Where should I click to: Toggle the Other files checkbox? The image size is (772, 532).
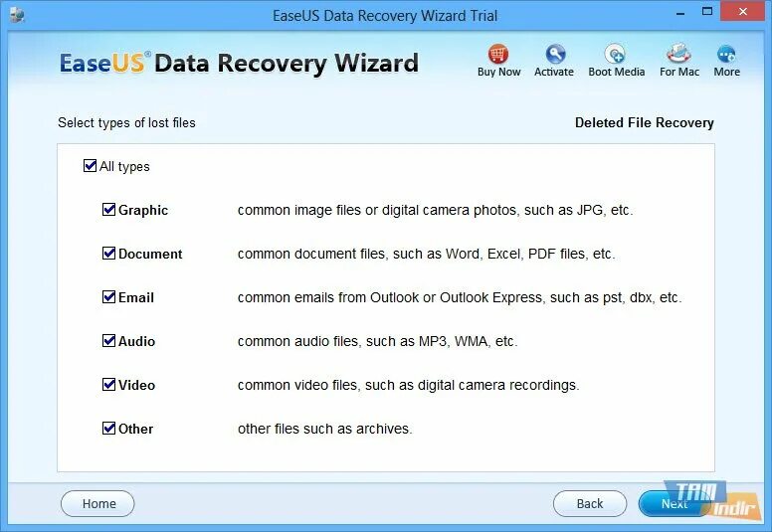(x=108, y=429)
